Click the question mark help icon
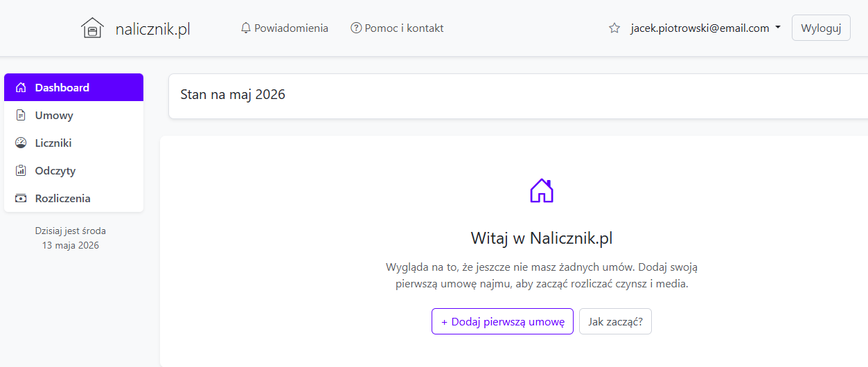Screen dimensions: 868x367 [x=356, y=28]
